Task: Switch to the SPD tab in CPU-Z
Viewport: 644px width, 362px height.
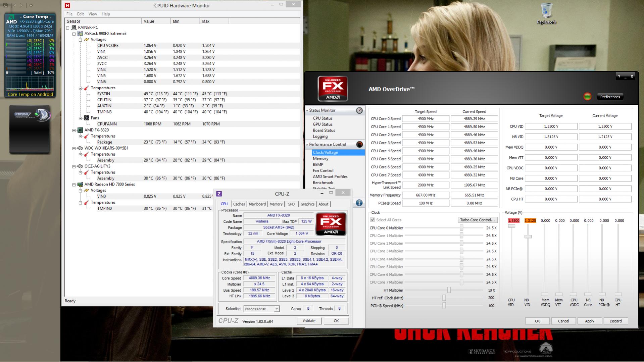Action: [x=291, y=204]
